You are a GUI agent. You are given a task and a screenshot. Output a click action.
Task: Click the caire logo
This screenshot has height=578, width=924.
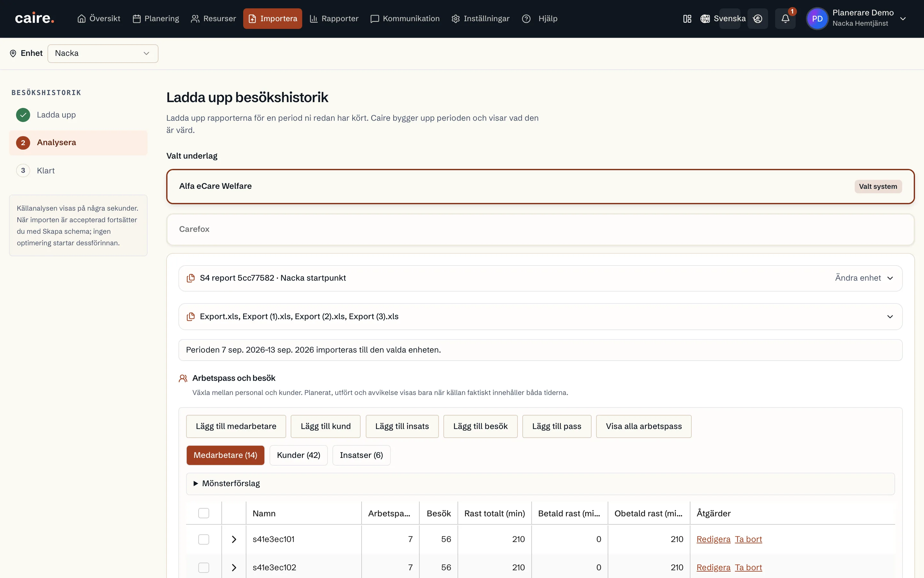point(34,18)
